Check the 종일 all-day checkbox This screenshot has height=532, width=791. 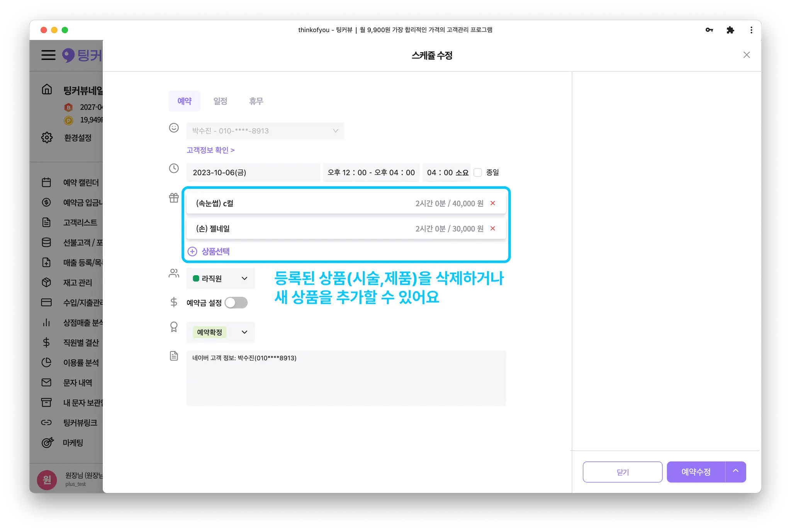[x=478, y=173]
